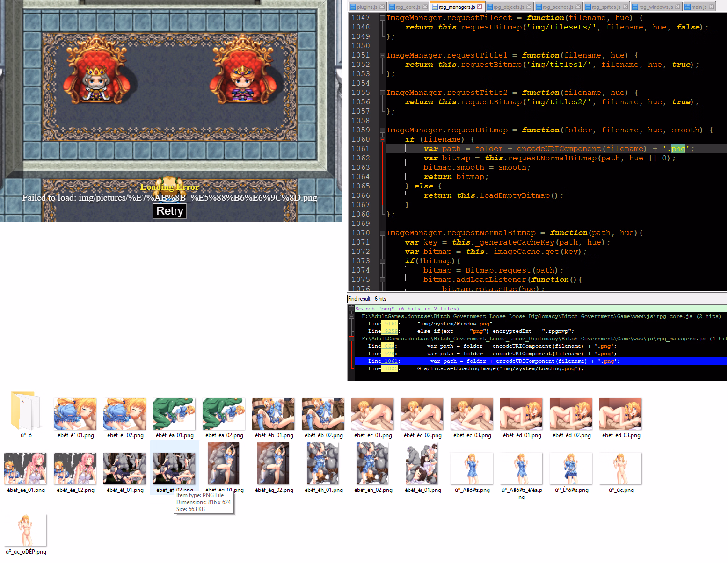Select the ù°_ÄäòPts.png file thumbnail

tap(472, 469)
